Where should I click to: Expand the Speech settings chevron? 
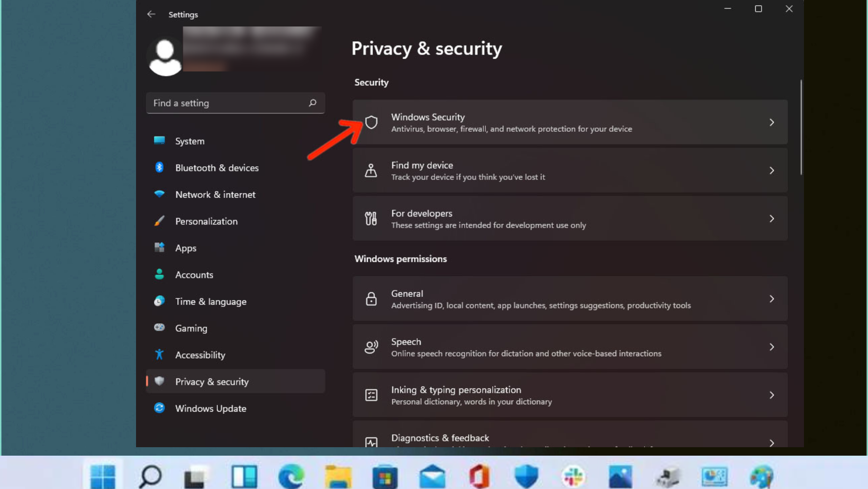click(772, 347)
